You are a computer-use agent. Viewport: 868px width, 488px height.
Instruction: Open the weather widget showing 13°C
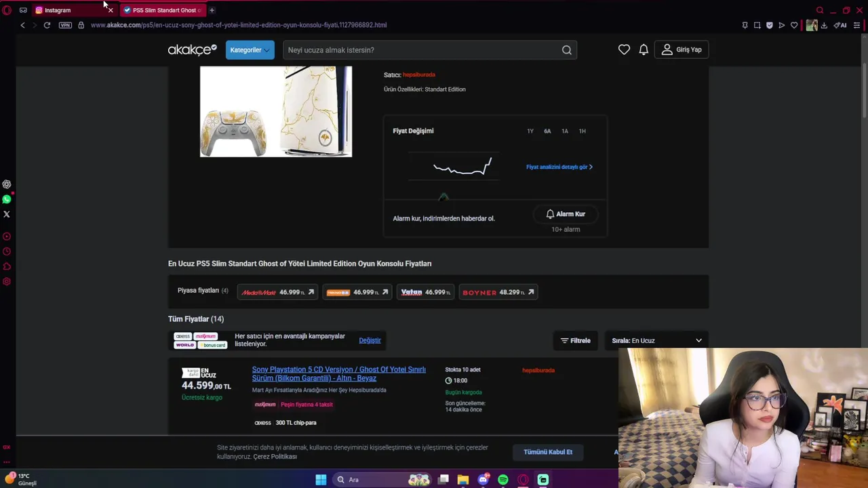[20, 479]
